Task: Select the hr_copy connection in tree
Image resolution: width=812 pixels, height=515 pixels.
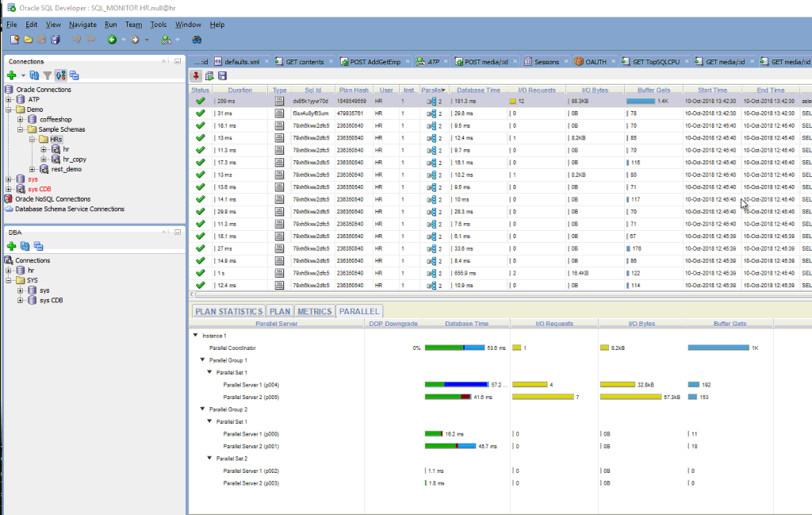Action: click(74, 159)
